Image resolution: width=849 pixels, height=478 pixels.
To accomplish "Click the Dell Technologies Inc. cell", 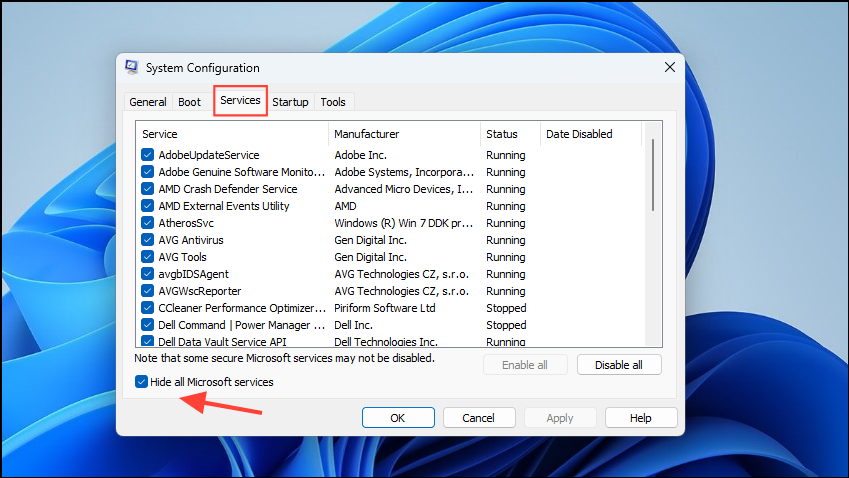I will 386,342.
